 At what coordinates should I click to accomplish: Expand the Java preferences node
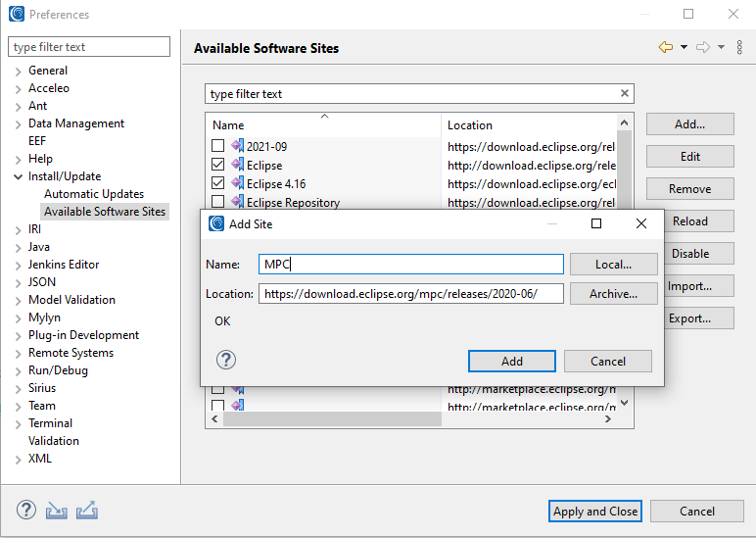coord(18,248)
